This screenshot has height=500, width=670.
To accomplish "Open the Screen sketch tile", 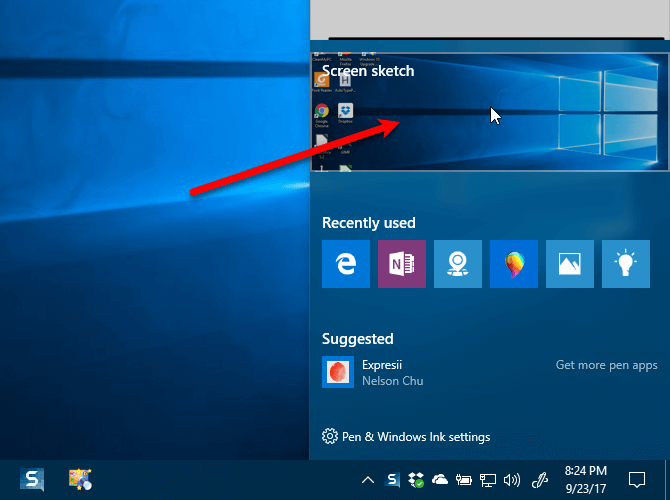I will pos(490,111).
